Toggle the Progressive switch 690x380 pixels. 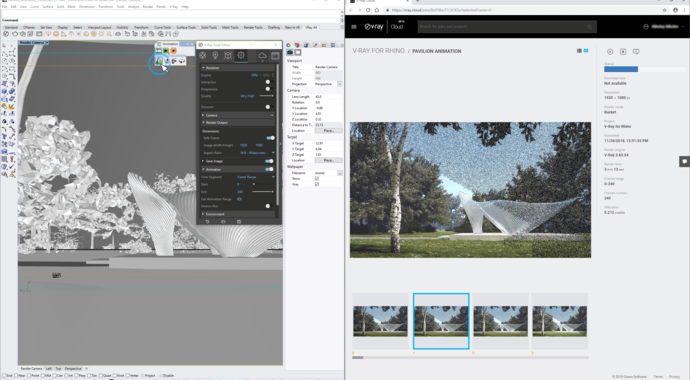point(268,89)
